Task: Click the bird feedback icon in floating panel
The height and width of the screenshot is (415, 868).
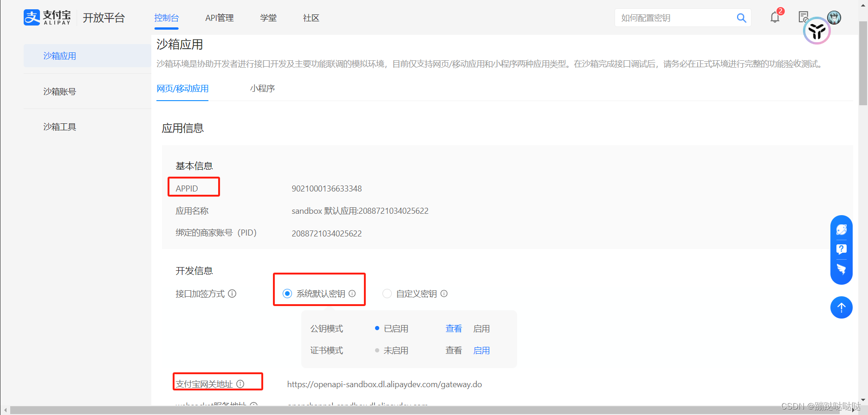Action: point(842,269)
